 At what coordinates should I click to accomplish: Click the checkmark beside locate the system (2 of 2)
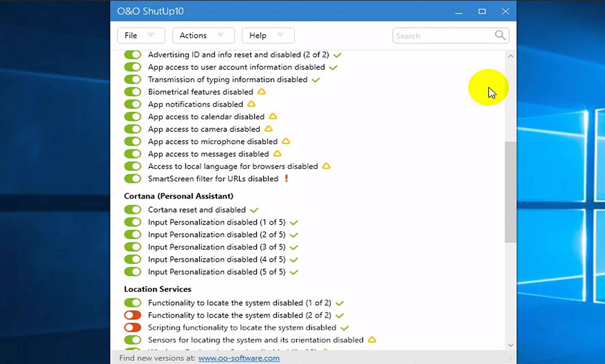click(340, 316)
